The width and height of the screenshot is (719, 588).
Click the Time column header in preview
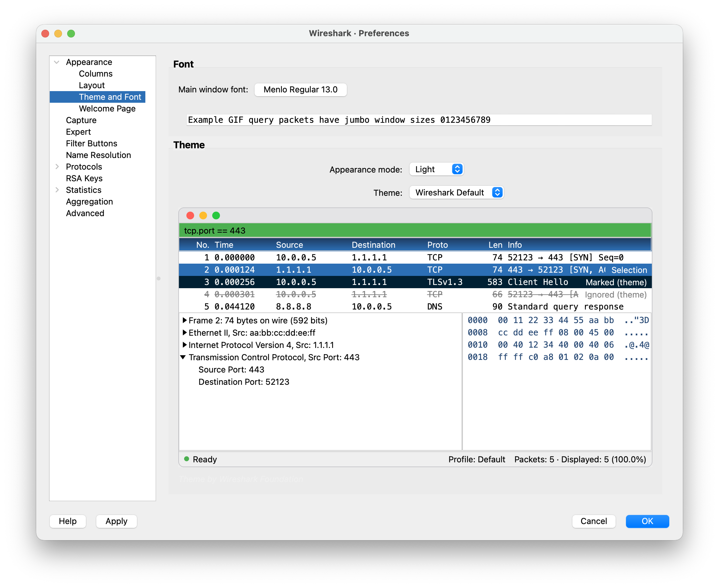(224, 245)
